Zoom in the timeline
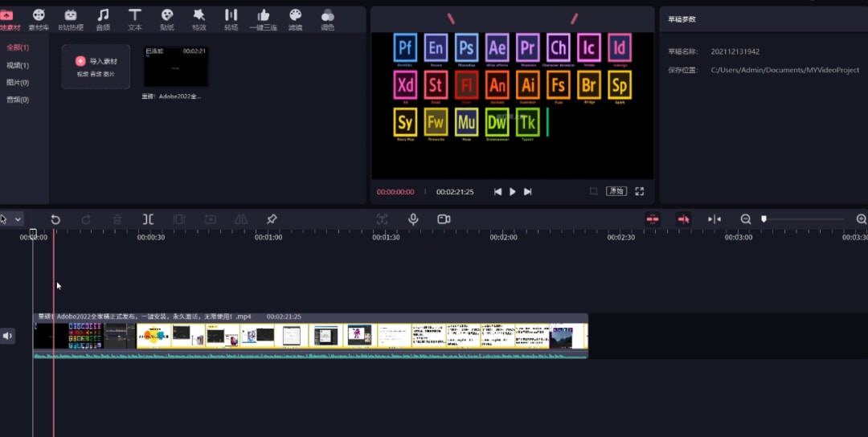The height and width of the screenshot is (437, 868). coord(862,219)
